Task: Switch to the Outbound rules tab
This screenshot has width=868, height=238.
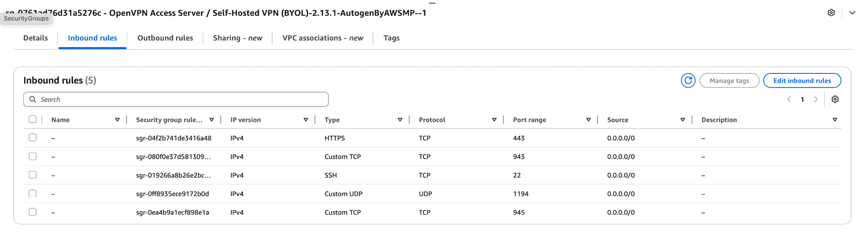Action: pos(165,38)
